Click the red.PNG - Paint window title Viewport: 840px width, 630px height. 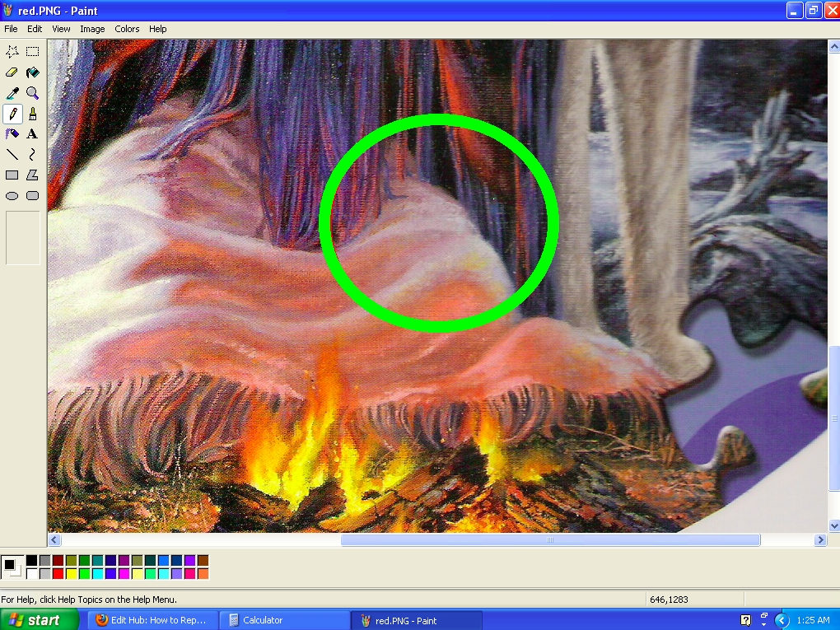pos(58,11)
